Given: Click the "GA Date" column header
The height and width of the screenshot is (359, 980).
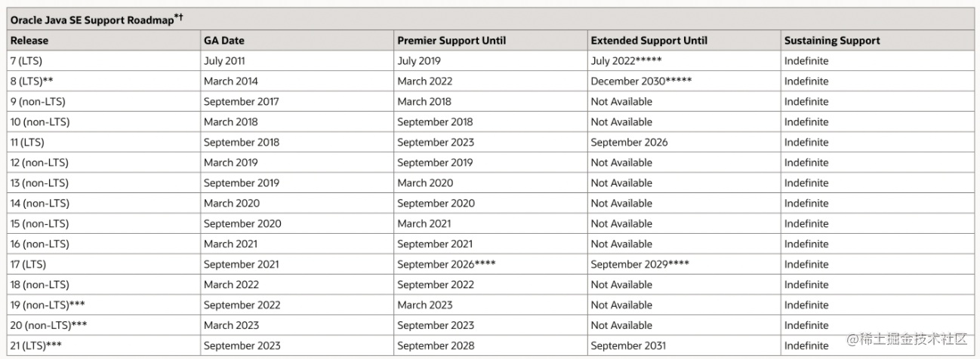Looking at the screenshot, I should (x=224, y=41).
